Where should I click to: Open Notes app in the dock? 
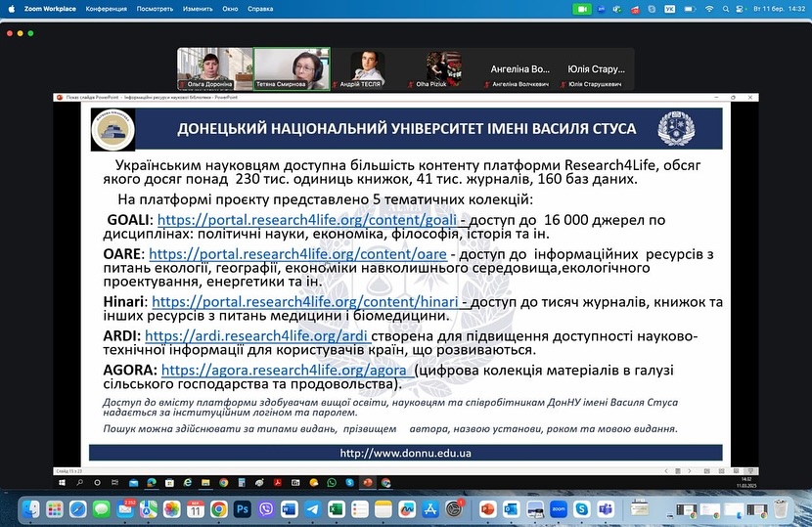tap(383, 509)
